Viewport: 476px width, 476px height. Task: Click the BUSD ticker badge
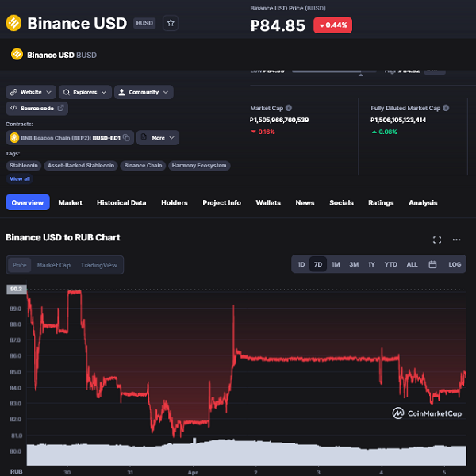144,23
